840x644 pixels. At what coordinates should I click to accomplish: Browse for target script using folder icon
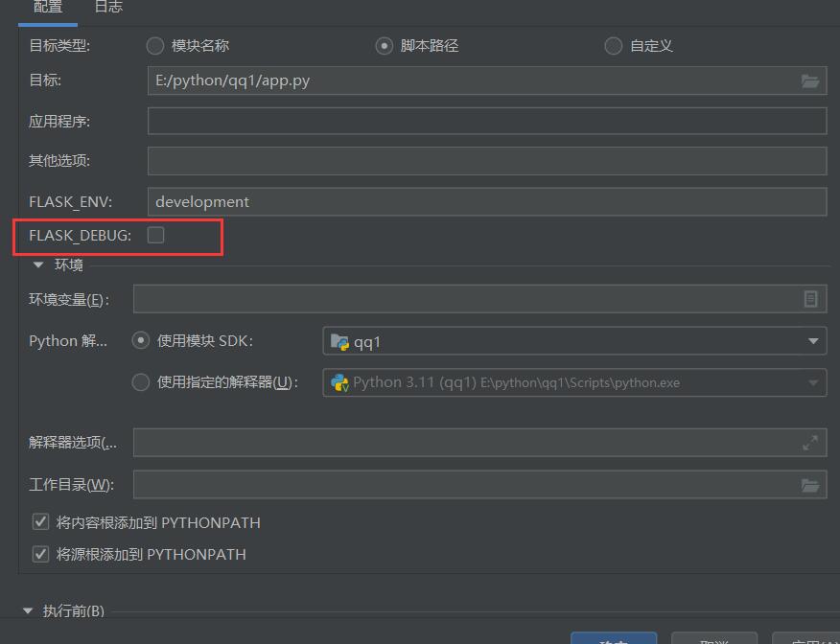[811, 80]
